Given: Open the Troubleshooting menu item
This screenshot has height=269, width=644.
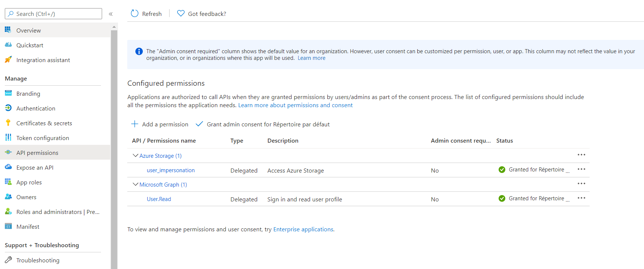Looking at the screenshot, I should (x=55, y=260).
